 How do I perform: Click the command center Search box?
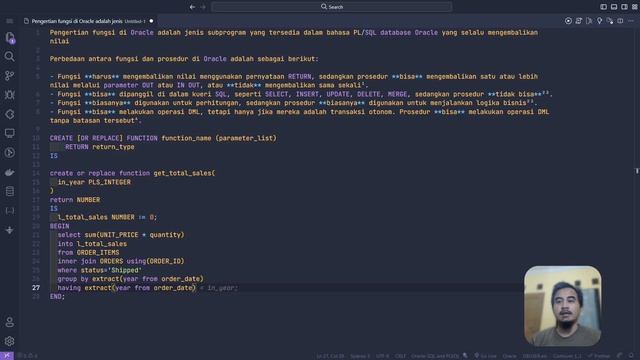331,7
